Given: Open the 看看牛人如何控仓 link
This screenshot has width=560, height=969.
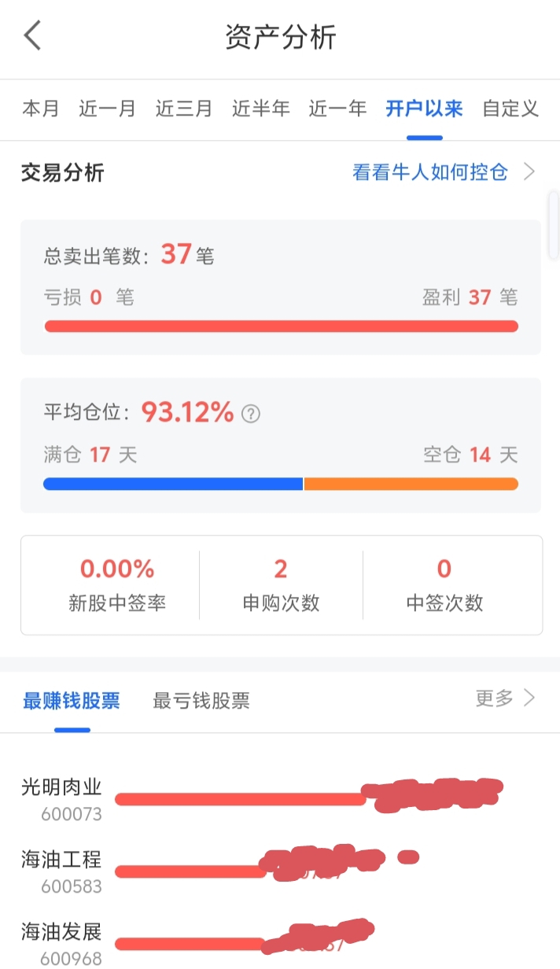Looking at the screenshot, I should 430,172.
